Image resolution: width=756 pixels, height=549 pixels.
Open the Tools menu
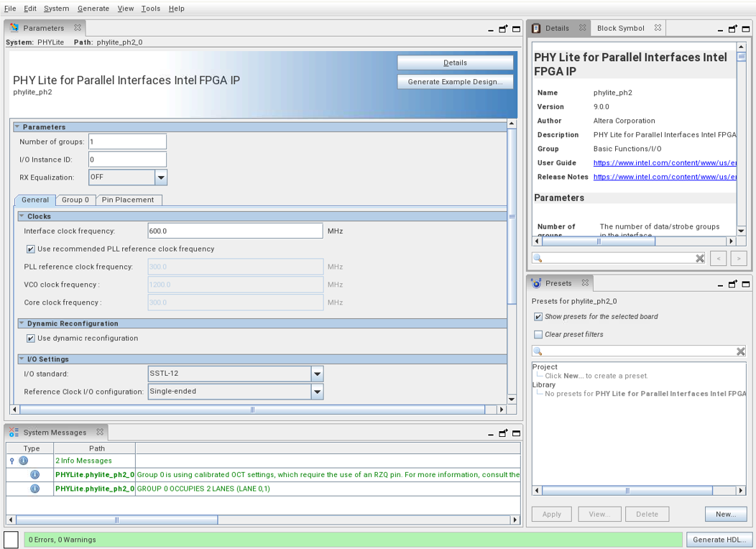150,9
